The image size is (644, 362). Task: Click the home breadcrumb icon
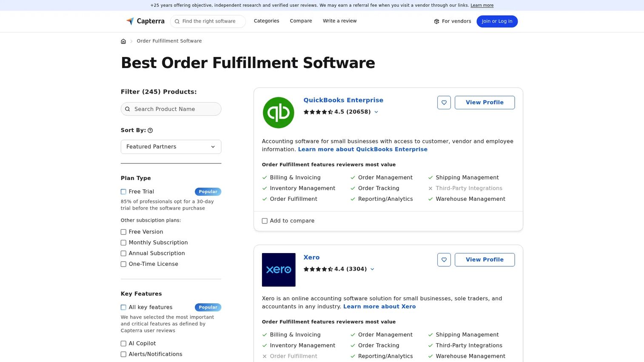(123, 41)
